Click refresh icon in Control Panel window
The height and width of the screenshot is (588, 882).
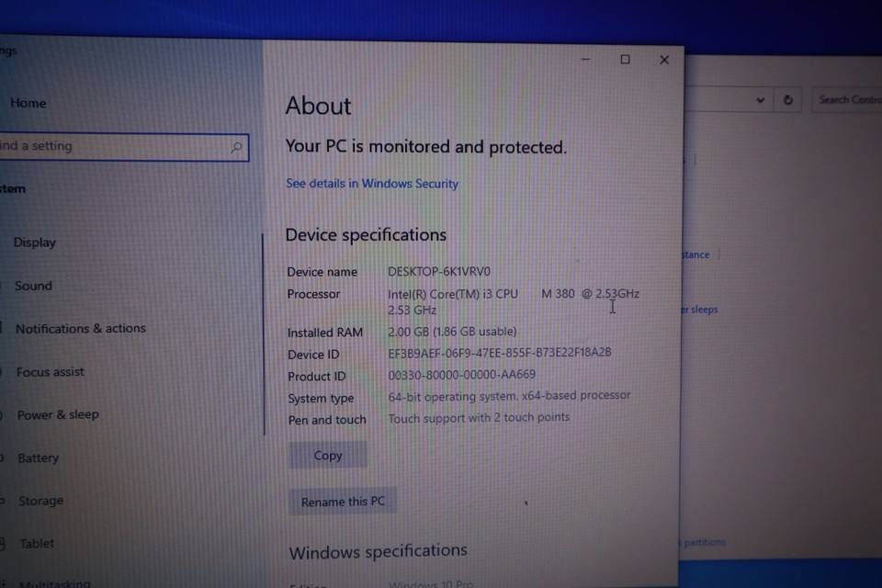tap(788, 100)
